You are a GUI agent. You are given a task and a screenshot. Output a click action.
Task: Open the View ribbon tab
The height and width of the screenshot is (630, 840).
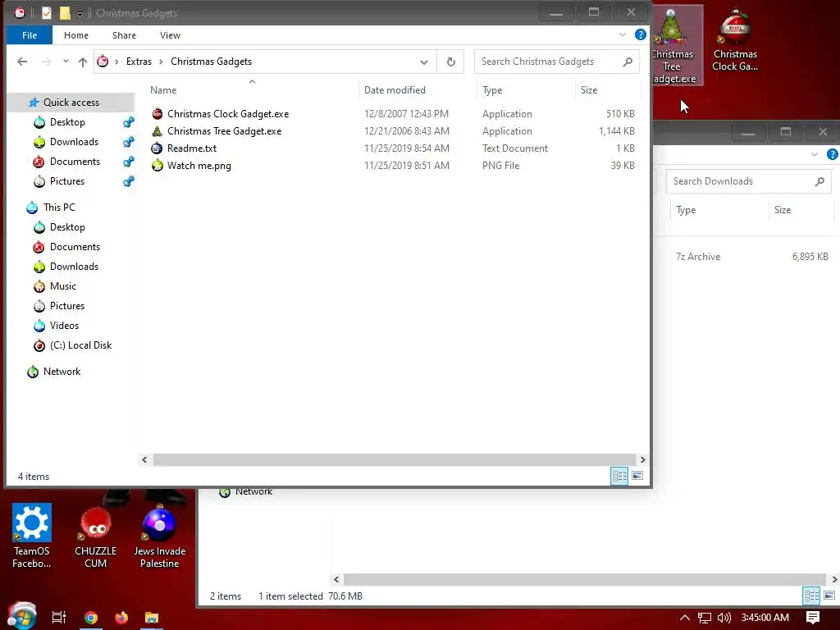(170, 35)
